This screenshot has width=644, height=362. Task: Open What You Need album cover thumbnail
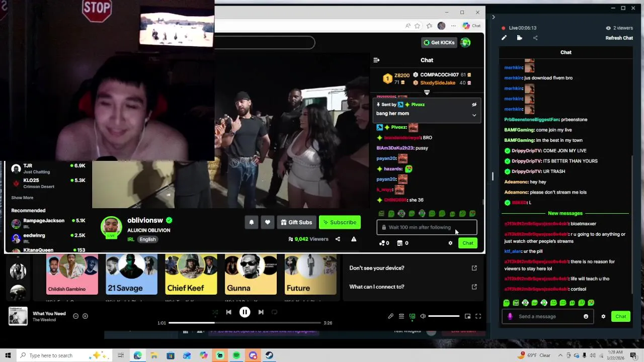[x=18, y=316]
